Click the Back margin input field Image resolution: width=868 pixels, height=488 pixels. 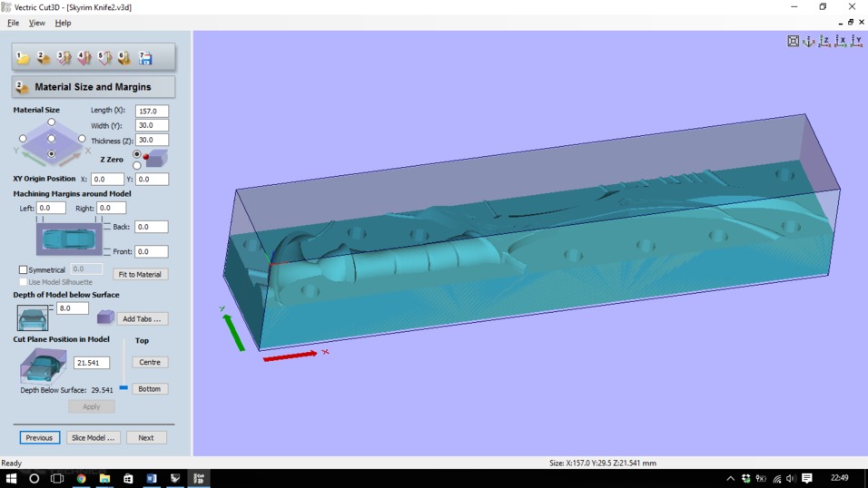click(151, 226)
